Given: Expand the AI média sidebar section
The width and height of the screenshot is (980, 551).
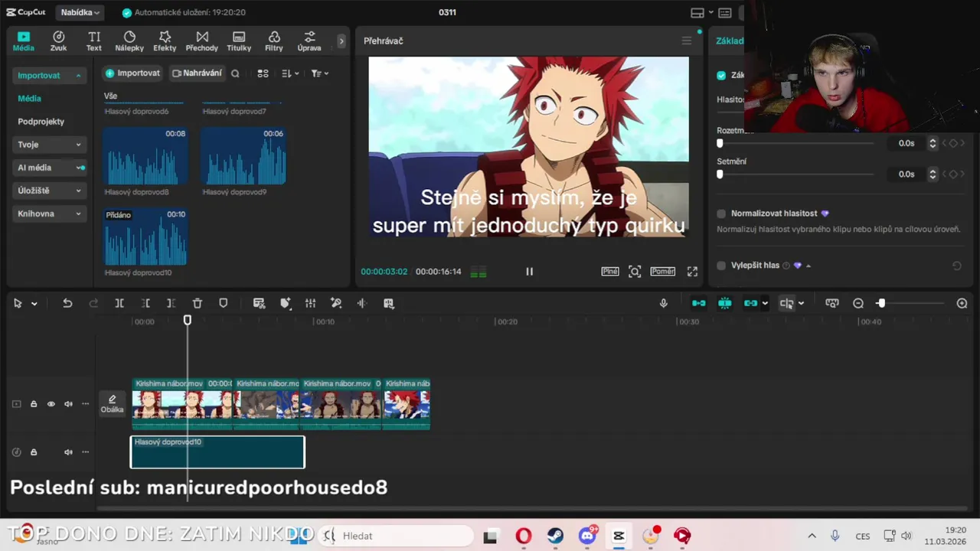Looking at the screenshot, I should [x=50, y=168].
